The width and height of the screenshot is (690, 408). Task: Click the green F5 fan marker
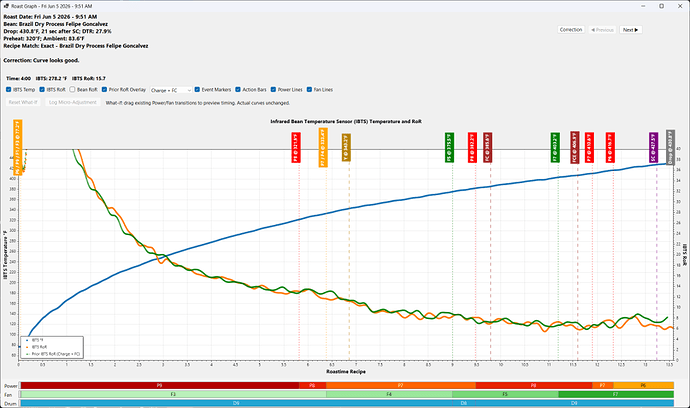[x=449, y=147]
